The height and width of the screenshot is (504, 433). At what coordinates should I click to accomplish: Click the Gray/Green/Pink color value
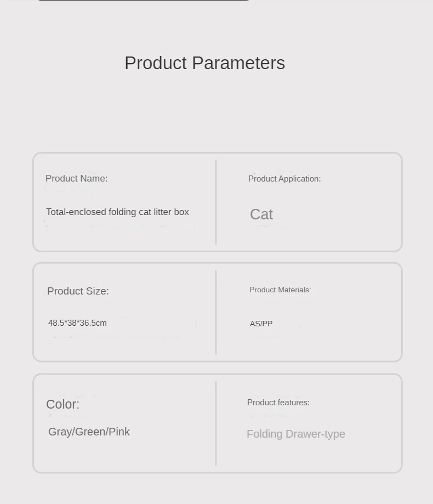89,432
